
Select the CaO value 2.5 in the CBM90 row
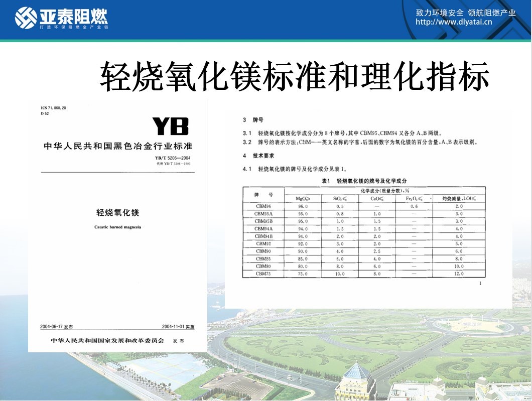tap(377, 251)
